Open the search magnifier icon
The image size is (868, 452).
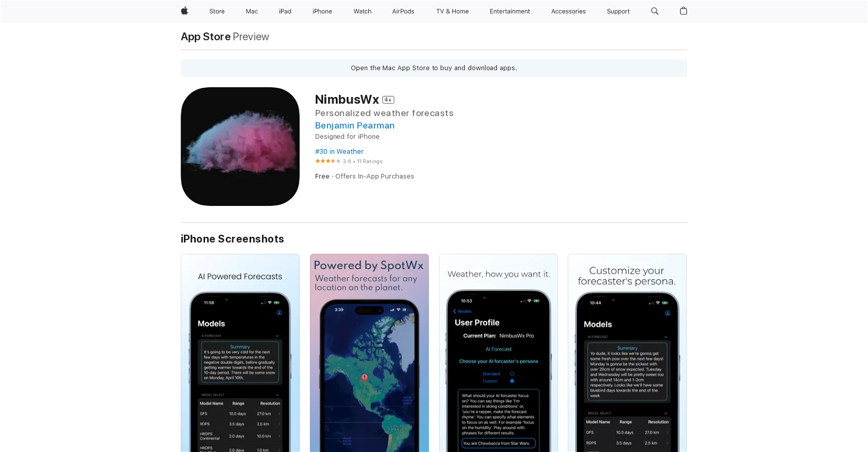655,11
